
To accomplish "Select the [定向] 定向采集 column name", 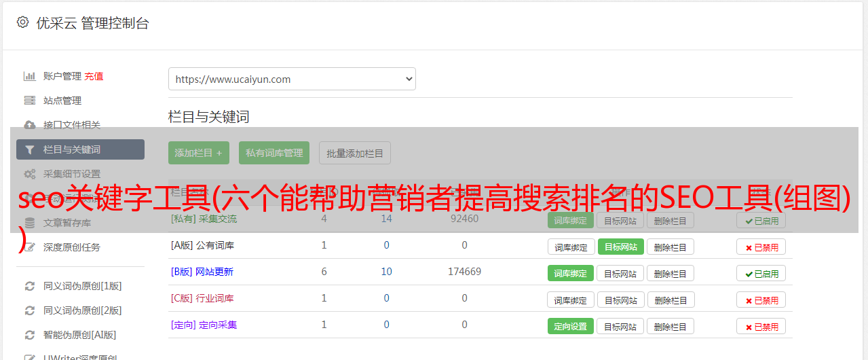I will point(204,325).
